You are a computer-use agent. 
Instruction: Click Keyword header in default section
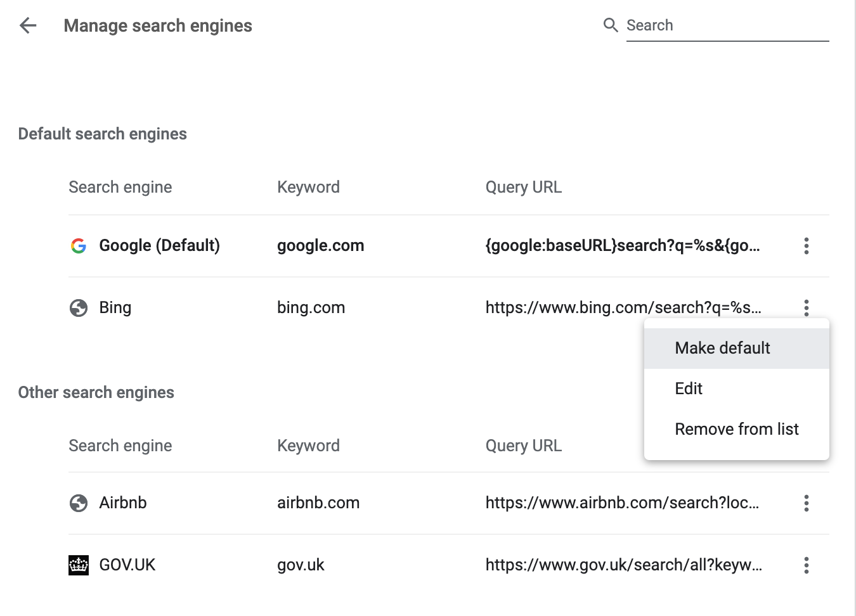[309, 188]
